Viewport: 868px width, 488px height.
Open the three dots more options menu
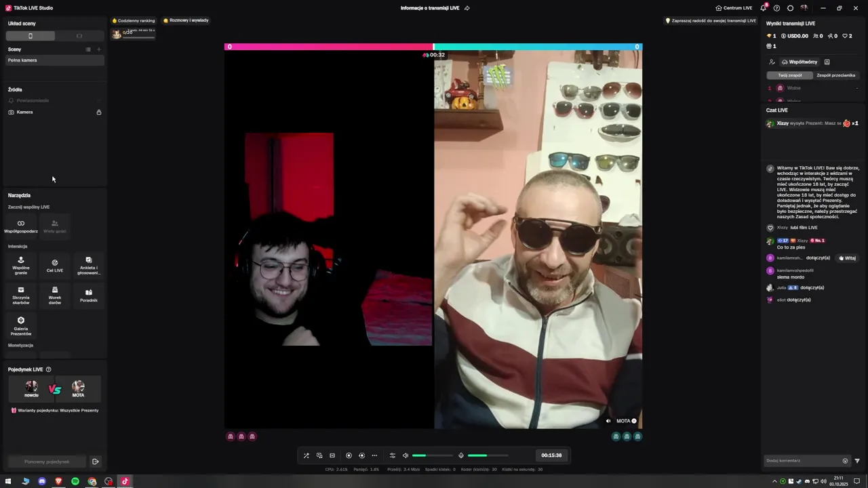click(374, 455)
